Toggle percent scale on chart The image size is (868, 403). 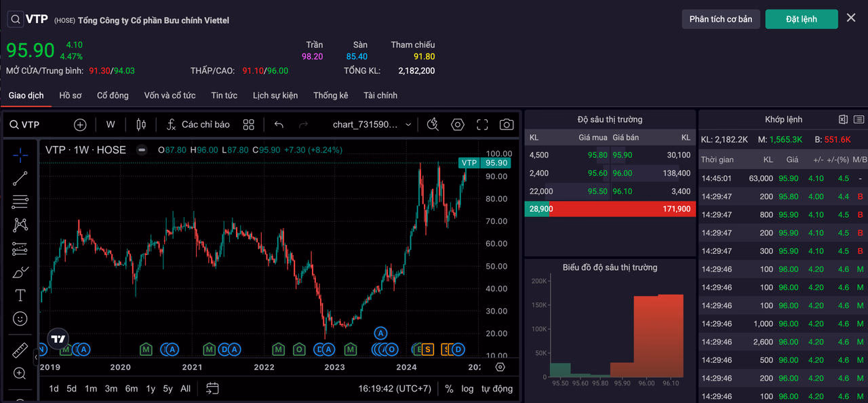point(449,389)
